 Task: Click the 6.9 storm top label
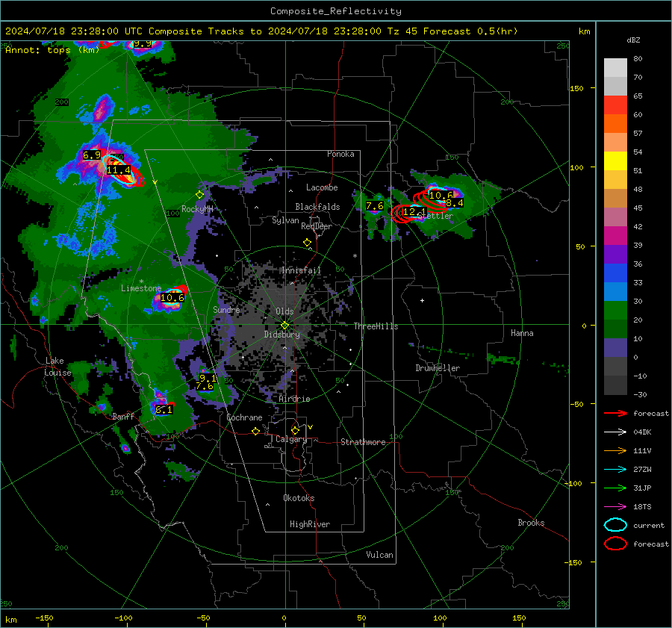(x=91, y=155)
